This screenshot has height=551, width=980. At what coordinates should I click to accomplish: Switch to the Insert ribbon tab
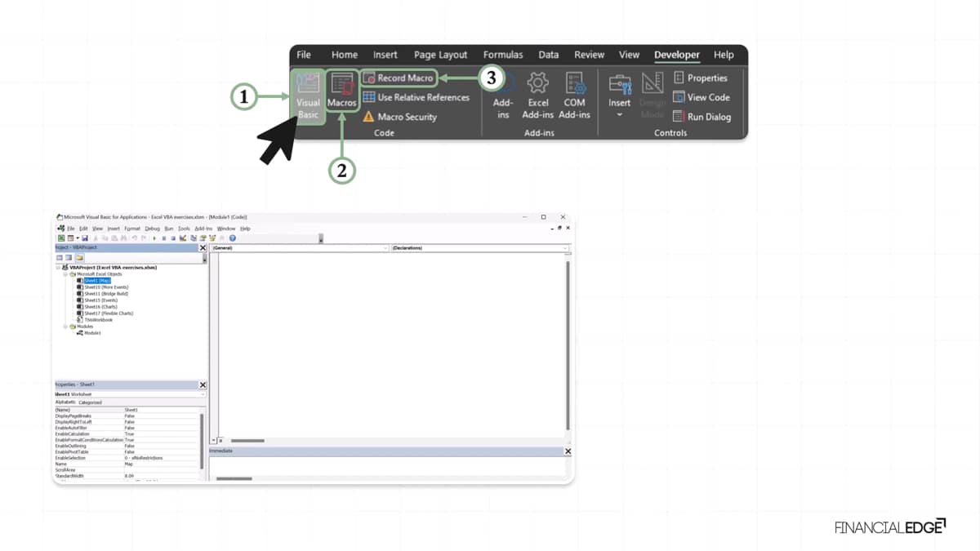point(385,55)
